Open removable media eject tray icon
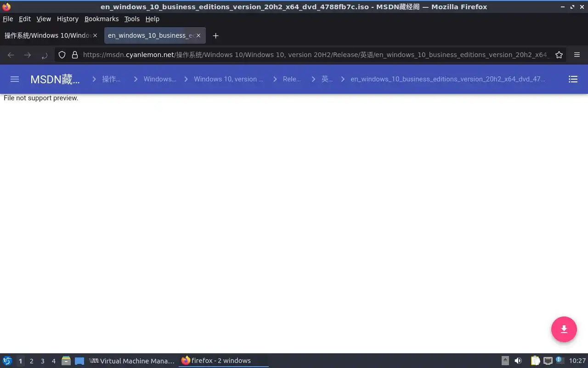Screen dimensions: 588x368 (x=505, y=361)
